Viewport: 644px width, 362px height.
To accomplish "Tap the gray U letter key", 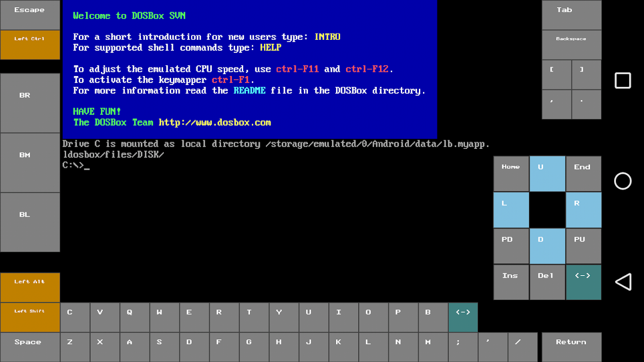I will click(x=314, y=317).
